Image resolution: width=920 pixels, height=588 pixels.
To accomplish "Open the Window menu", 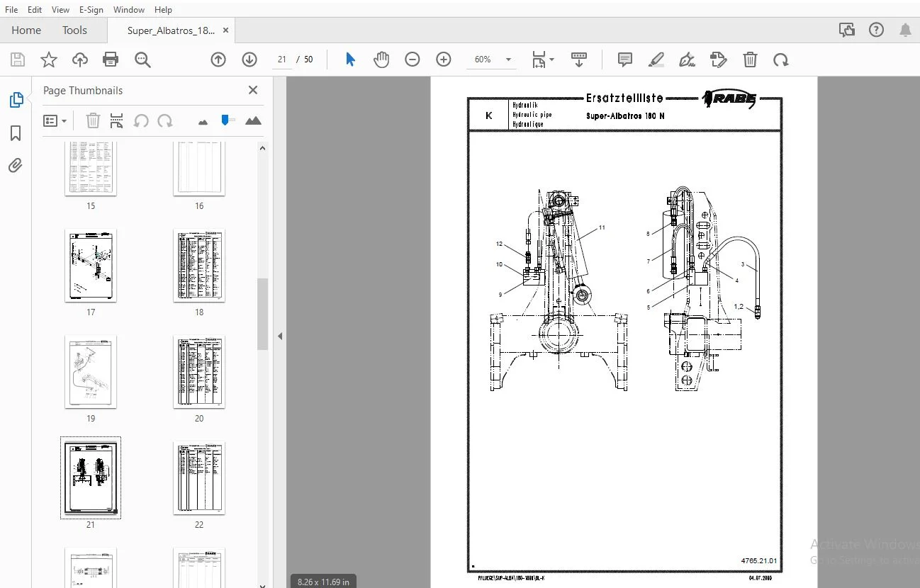I will [129, 10].
